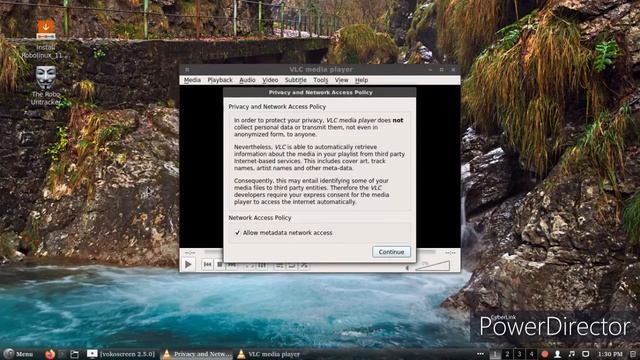Open the notifications icon at taskbar end
This screenshot has width=640, height=360.
coord(633,354)
